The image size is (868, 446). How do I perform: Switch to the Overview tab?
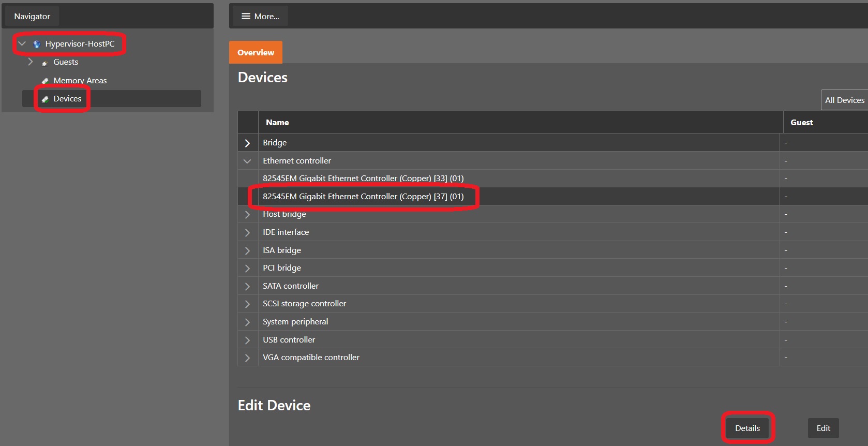tap(256, 53)
